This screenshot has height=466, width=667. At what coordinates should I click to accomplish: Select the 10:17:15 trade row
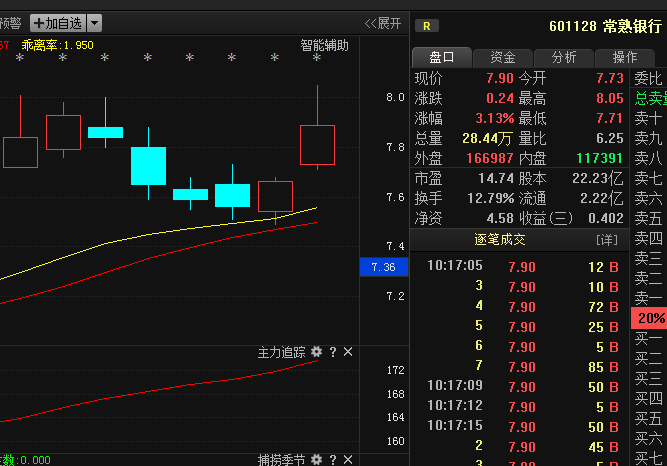pyautogui.click(x=522, y=427)
